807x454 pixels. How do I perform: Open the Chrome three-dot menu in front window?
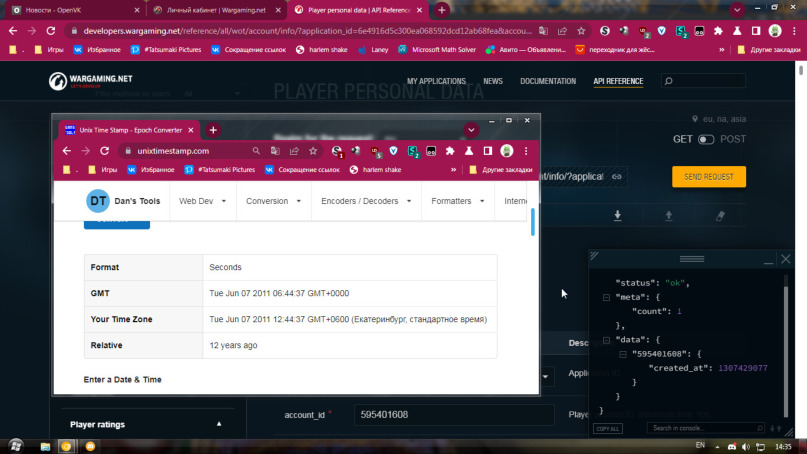[x=526, y=151]
